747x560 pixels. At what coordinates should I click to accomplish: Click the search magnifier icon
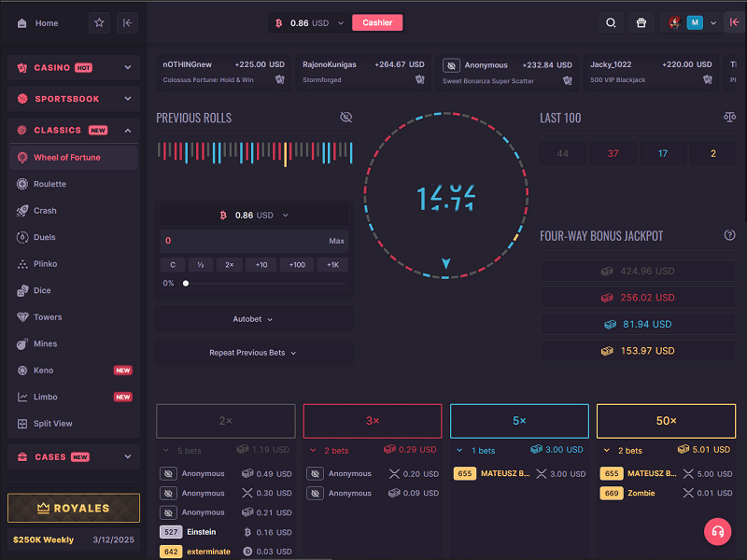(611, 23)
